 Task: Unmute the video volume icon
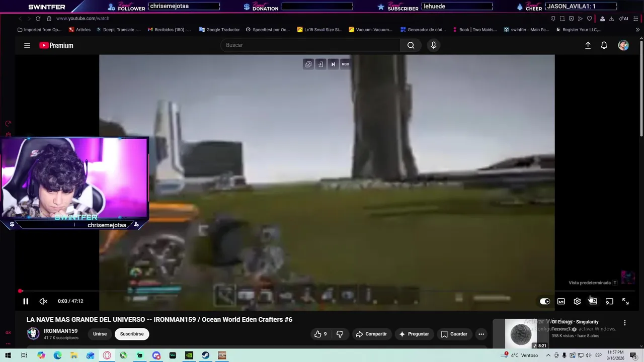click(43, 301)
